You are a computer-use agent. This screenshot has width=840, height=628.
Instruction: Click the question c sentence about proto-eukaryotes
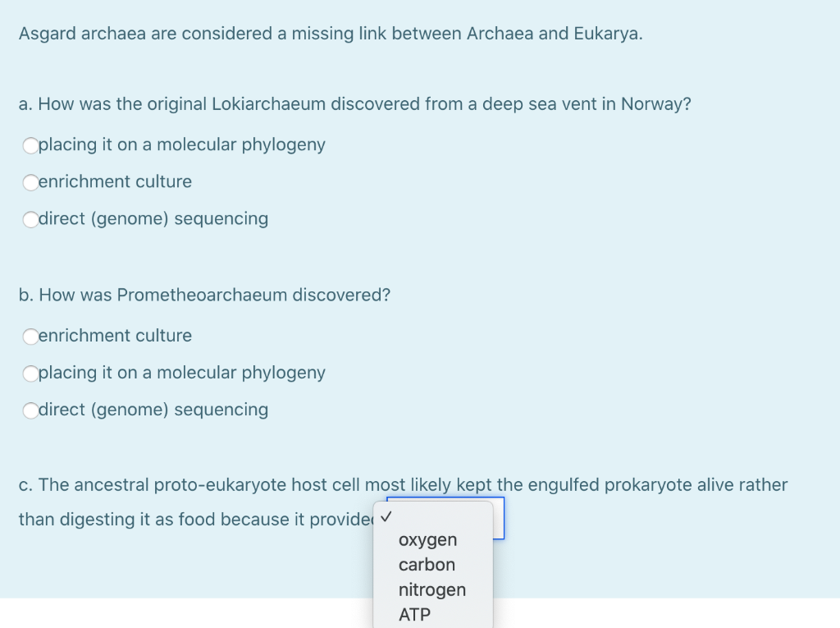[x=402, y=485]
